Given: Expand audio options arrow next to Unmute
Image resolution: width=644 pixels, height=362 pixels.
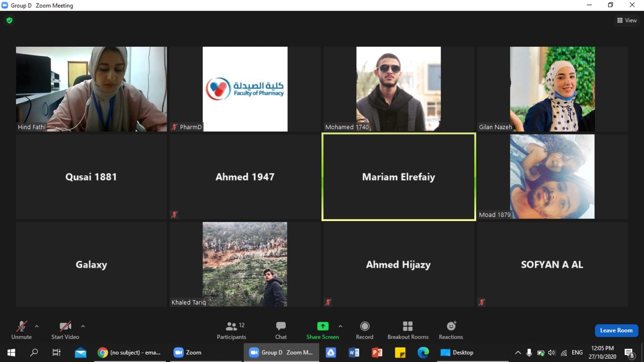Looking at the screenshot, I should point(37,326).
